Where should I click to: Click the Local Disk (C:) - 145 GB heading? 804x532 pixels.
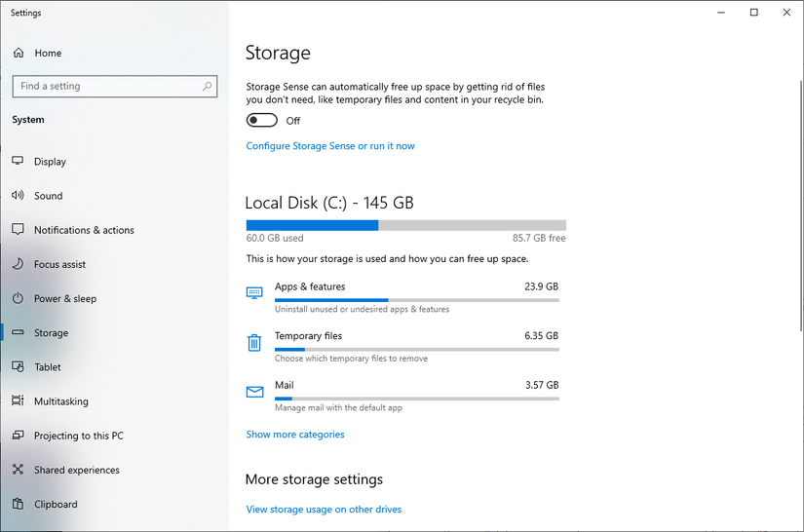(329, 203)
